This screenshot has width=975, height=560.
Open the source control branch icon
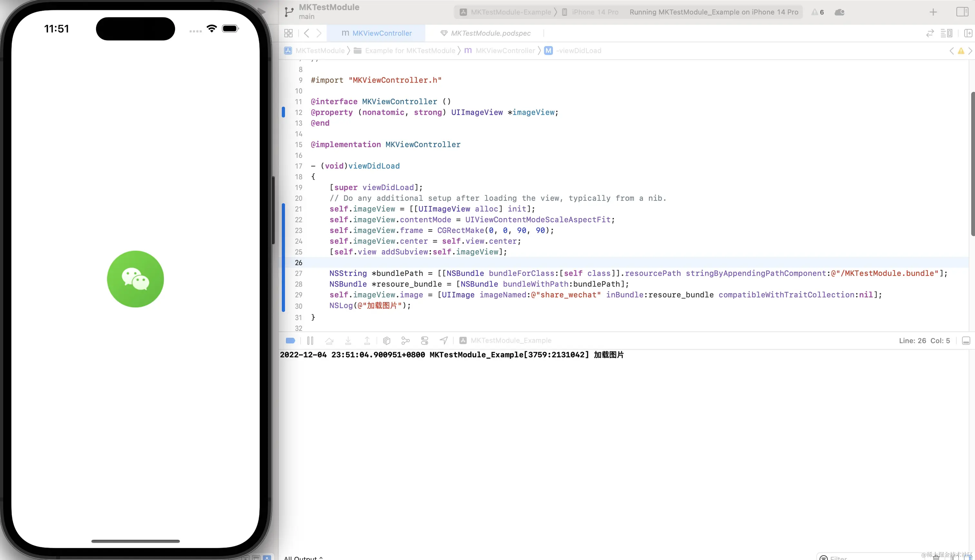[289, 12]
